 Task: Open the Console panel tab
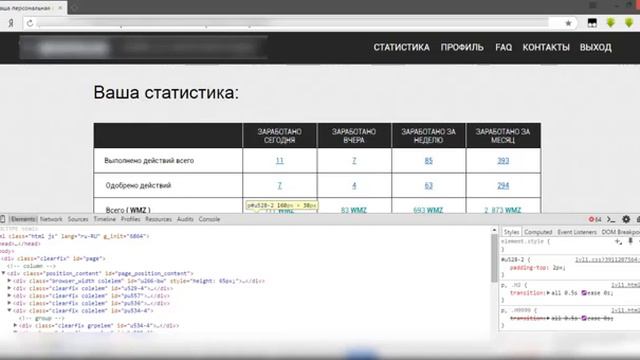point(209,219)
